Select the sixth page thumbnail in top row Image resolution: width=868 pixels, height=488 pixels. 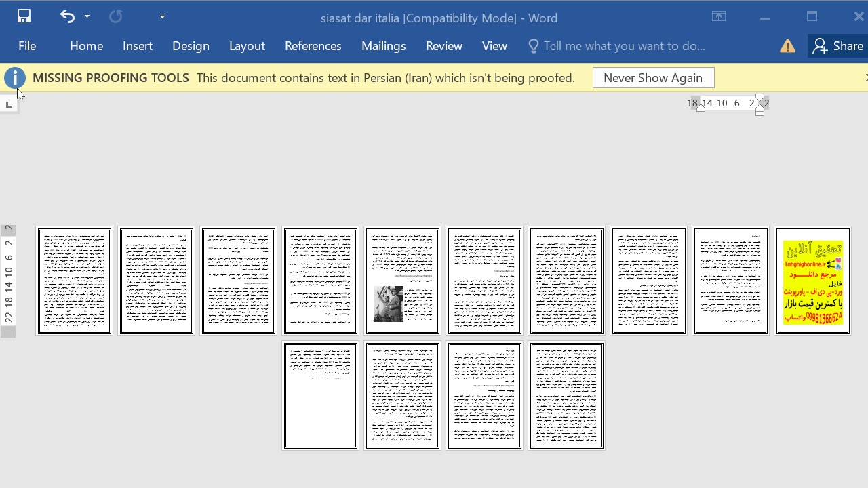click(485, 281)
